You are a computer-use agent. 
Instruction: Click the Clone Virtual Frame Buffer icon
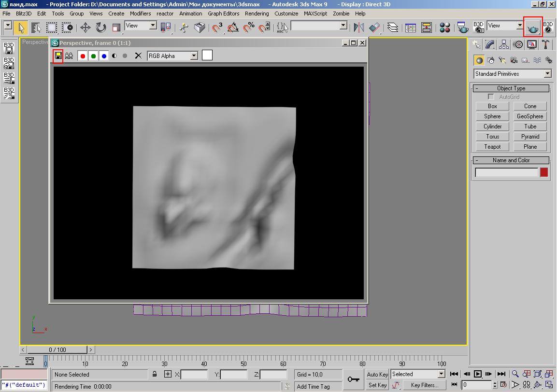coord(69,56)
